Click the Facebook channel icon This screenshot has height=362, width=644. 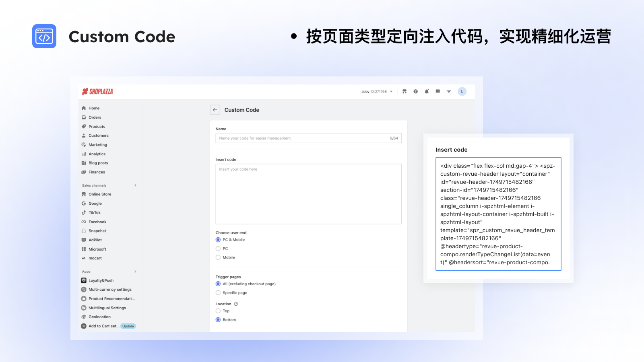[x=84, y=222]
